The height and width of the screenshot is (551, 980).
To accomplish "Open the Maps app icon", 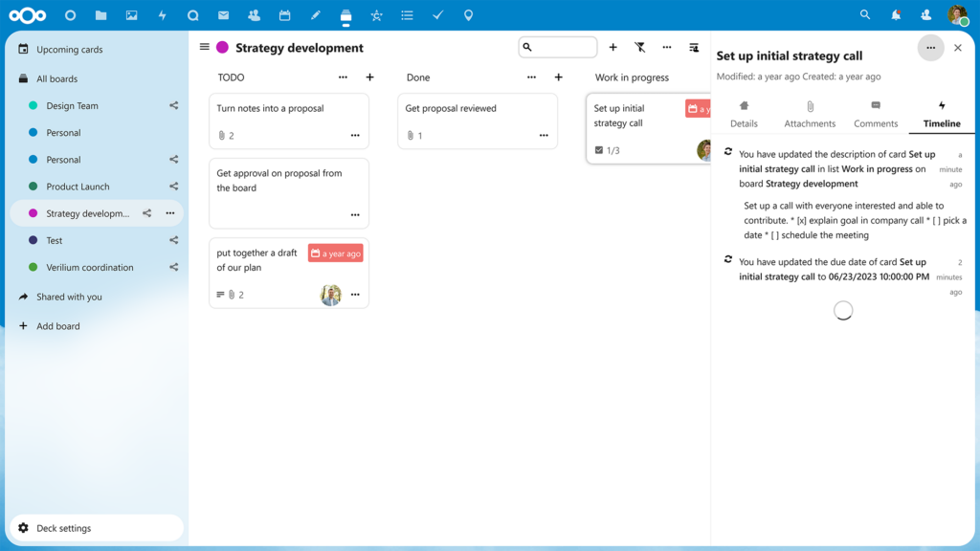I will click(x=468, y=15).
